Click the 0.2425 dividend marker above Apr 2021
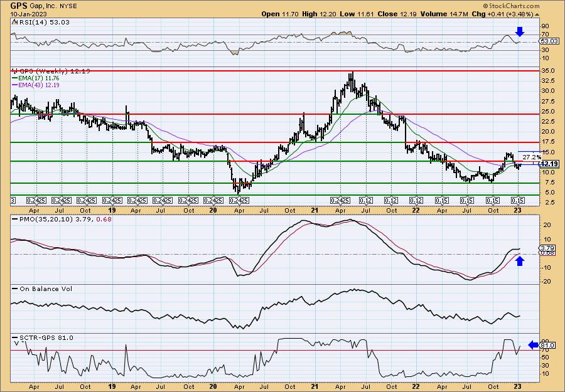Screen dimensions: 565x392 [340, 201]
